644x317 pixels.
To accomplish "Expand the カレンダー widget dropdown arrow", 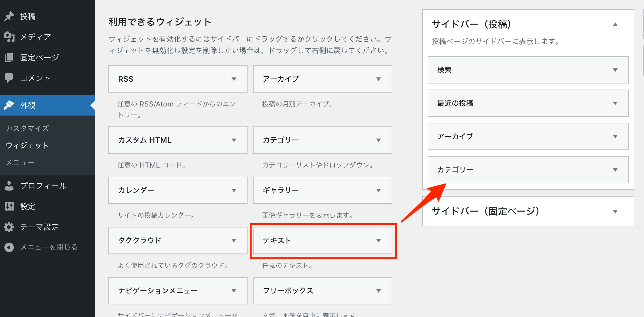I will pyautogui.click(x=234, y=191).
